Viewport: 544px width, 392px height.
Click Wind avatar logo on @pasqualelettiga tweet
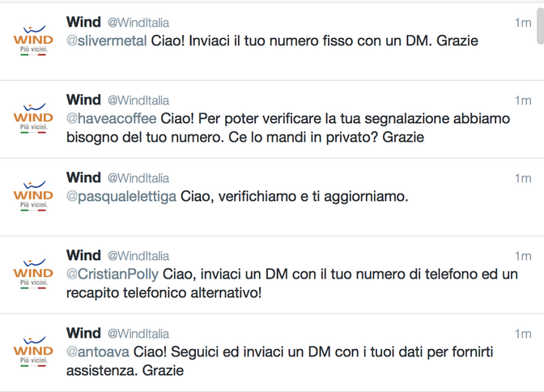pyautogui.click(x=33, y=195)
